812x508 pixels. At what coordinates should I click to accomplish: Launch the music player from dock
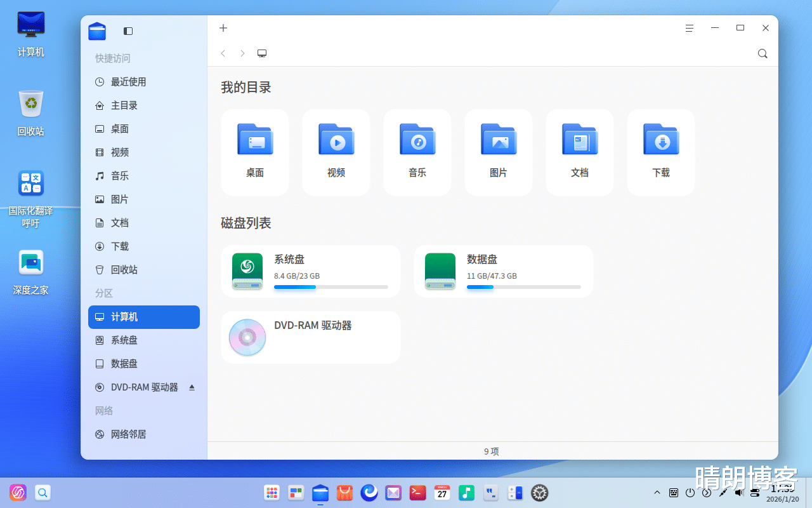[466, 492]
